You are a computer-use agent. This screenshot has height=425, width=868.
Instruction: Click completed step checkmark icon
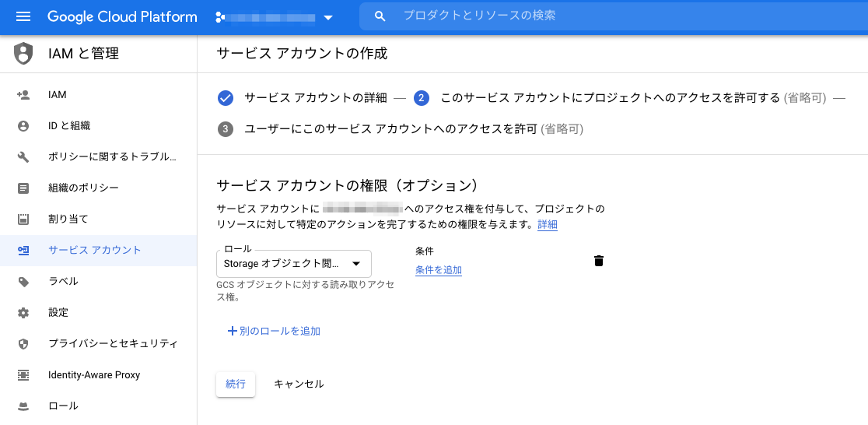[225, 98]
